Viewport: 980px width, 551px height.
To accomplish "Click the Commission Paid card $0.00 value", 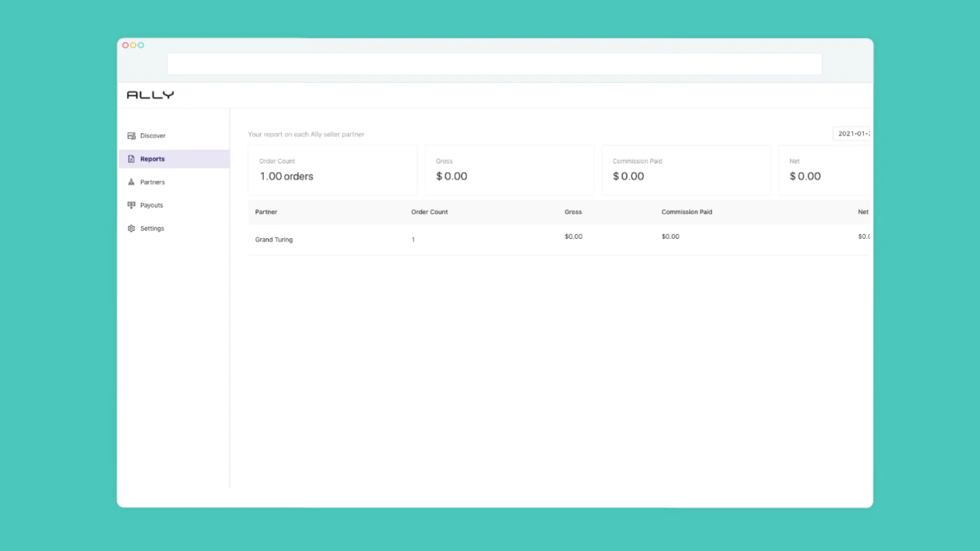I will click(628, 176).
